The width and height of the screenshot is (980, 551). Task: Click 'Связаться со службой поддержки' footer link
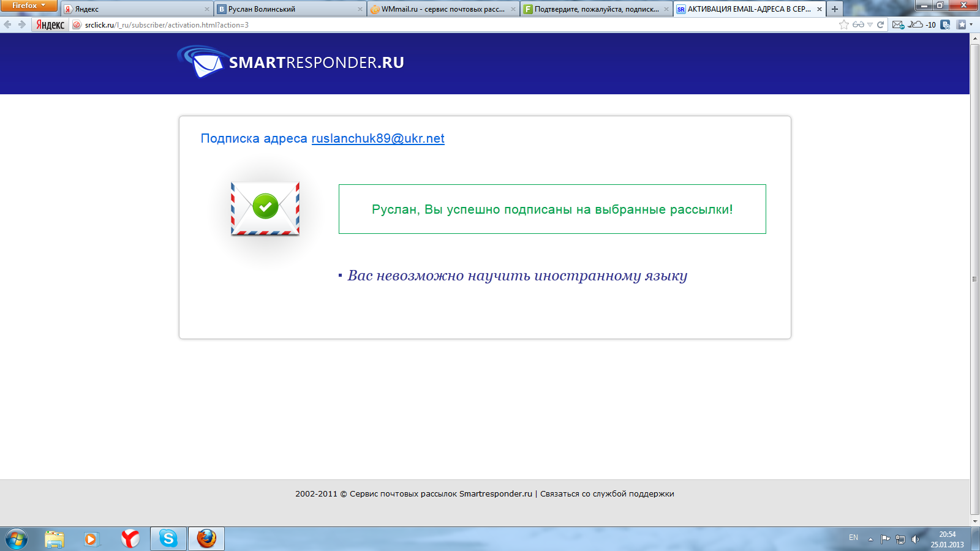pos(607,494)
